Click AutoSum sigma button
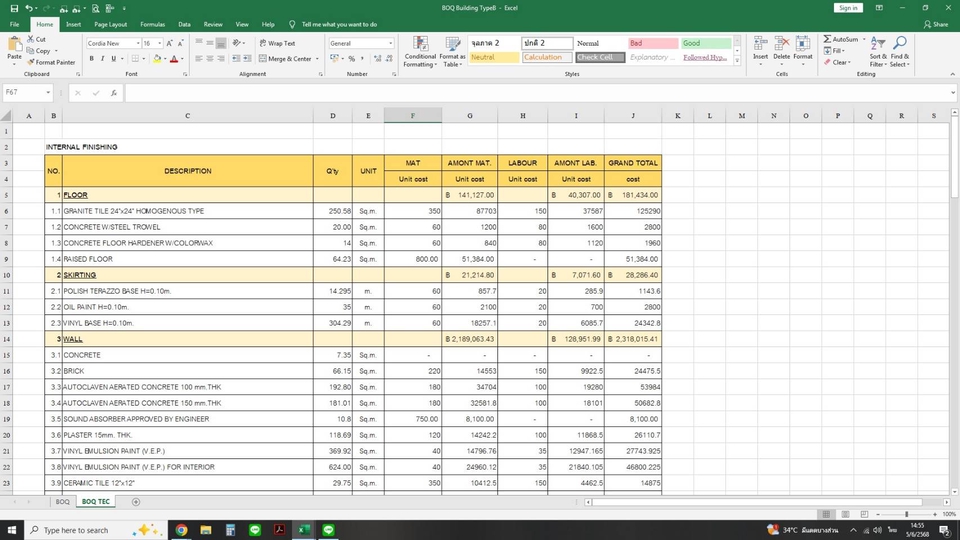The image size is (960, 540). 841,39
